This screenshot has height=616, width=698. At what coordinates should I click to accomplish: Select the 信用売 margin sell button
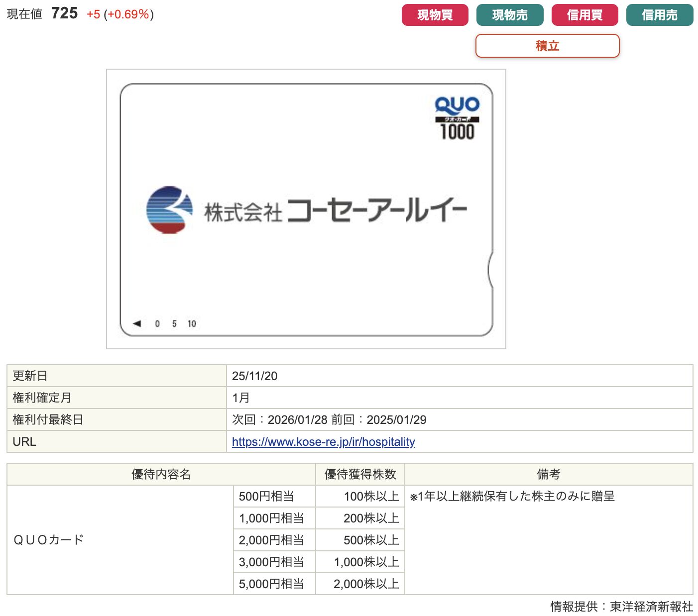(659, 15)
